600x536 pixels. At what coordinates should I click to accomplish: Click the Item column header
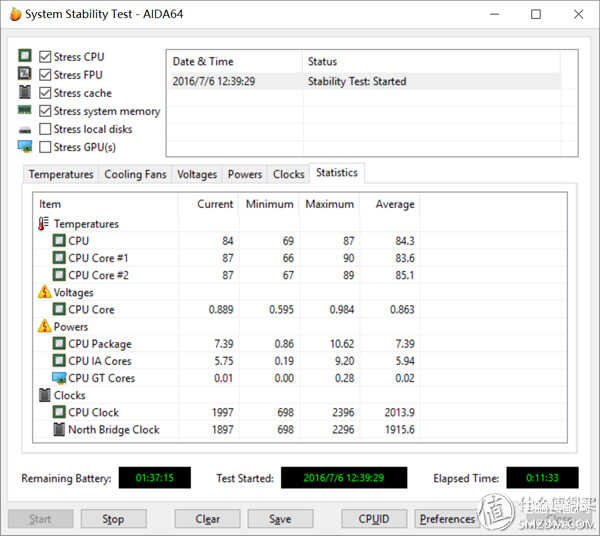105,204
